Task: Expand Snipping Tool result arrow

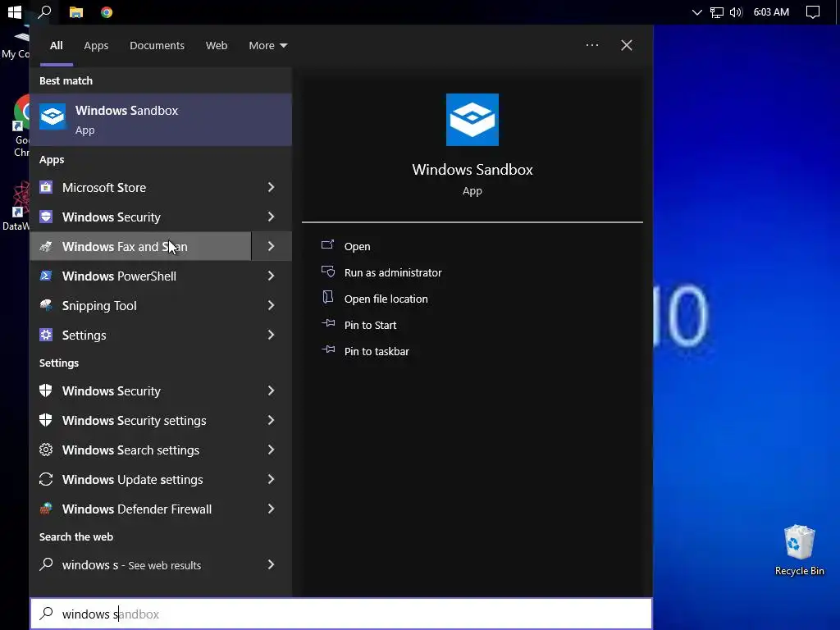Action: [x=271, y=305]
